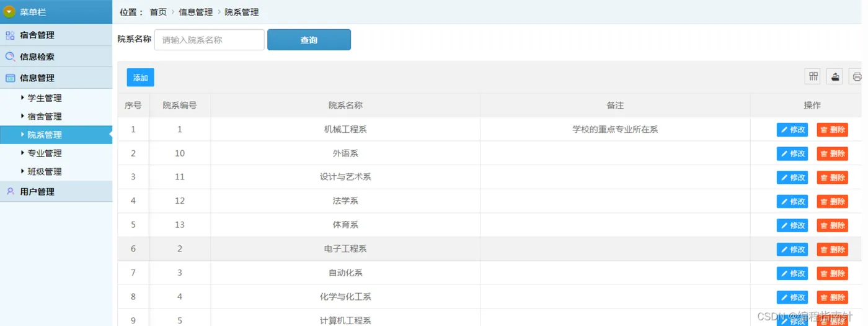
Task: Click 修改 for 设计与艺术系
Action: pyautogui.click(x=792, y=178)
